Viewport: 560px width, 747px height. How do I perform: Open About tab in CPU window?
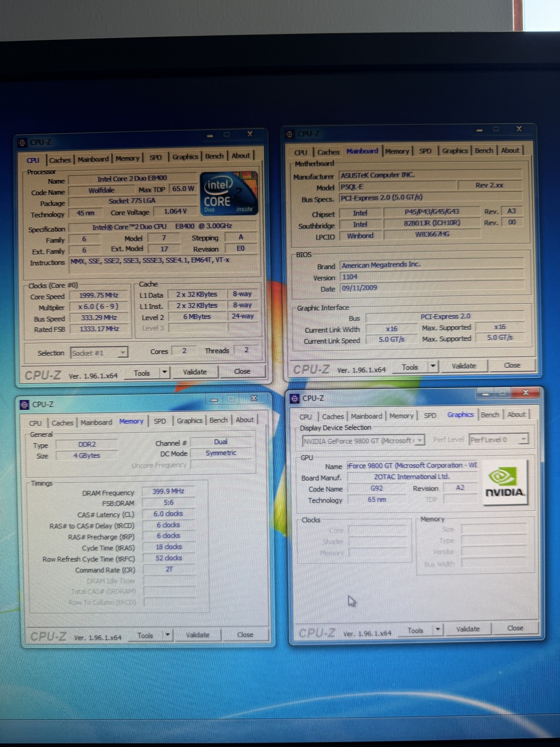tap(241, 155)
